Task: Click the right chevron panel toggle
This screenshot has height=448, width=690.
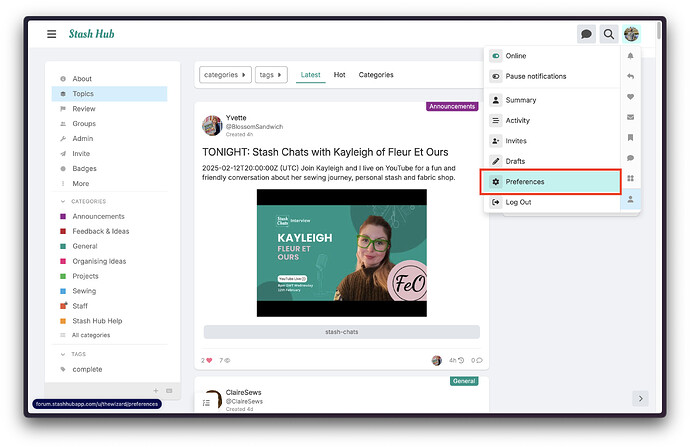Action: click(x=640, y=398)
